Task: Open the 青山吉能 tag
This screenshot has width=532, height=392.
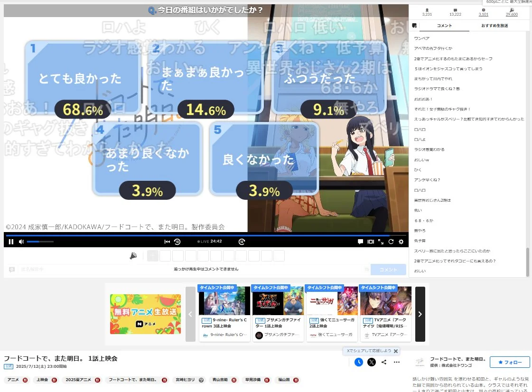Action: pos(220,380)
